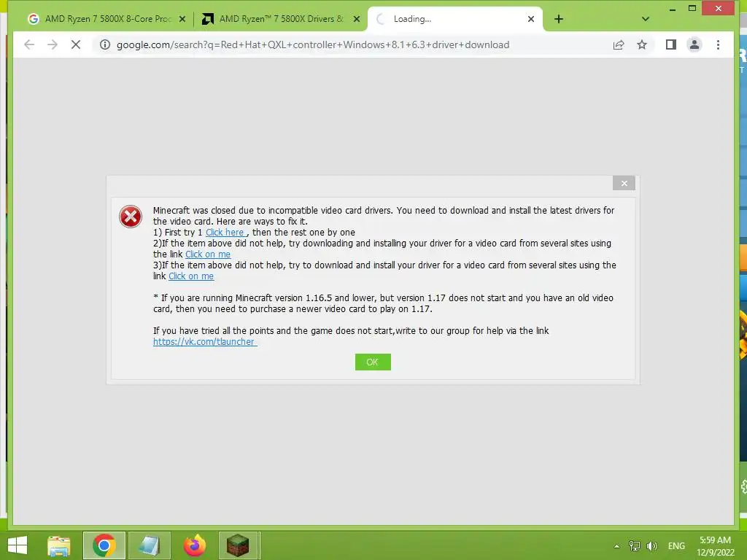Close the Minecraft error dialog
Image resolution: width=747 pixels, height=560 pixels.
tap(624, 183)
